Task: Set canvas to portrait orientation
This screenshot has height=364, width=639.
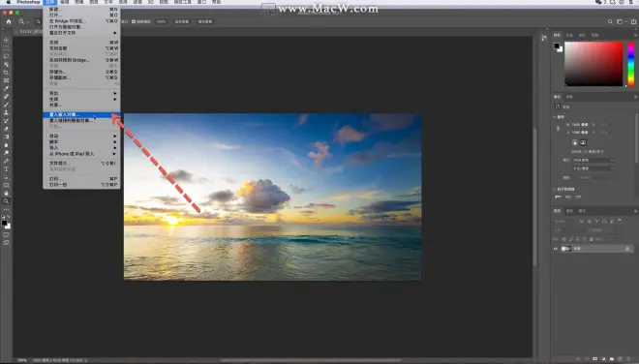Action: [x=574, y=142]
